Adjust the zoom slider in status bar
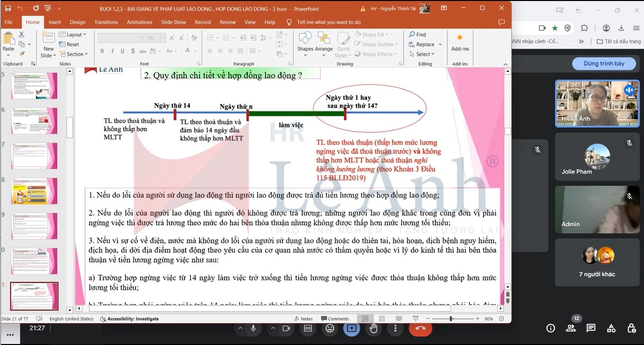The image size is (644, 345). [451, 319]
